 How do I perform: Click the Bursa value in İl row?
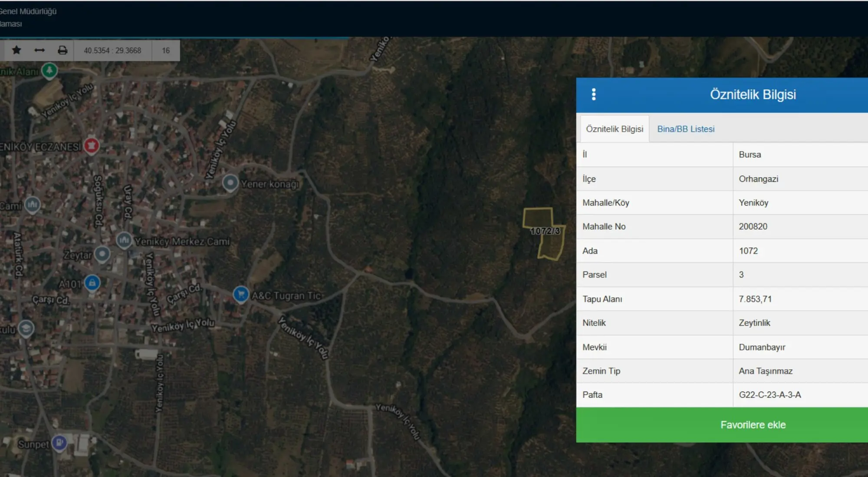750,155
